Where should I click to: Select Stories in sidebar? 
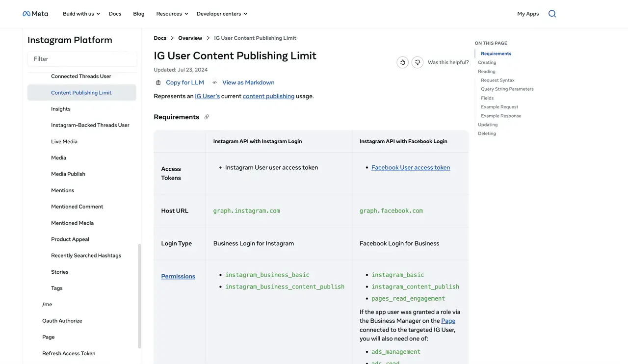[x=60, y=272]
